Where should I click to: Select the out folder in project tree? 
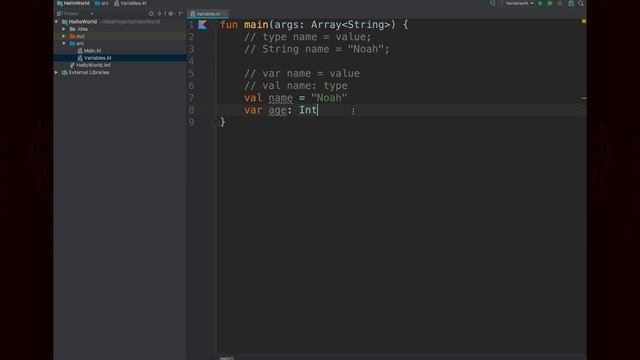[x=77, y=36]
